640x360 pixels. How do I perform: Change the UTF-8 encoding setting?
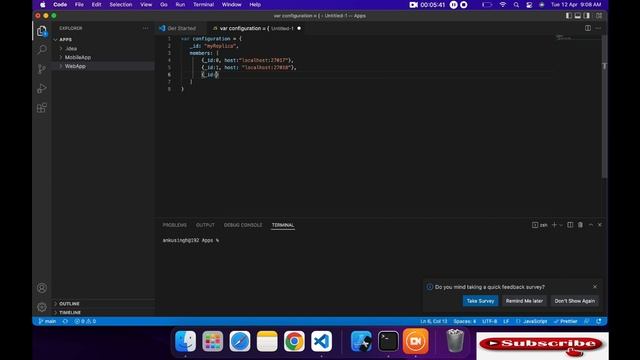[489, 321]
